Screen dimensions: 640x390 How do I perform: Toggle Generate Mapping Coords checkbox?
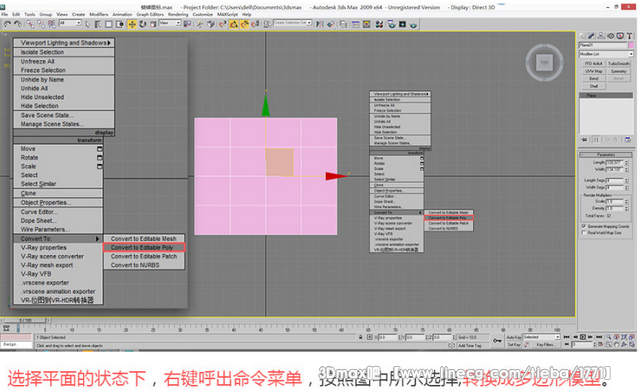[x=584, y=226]
